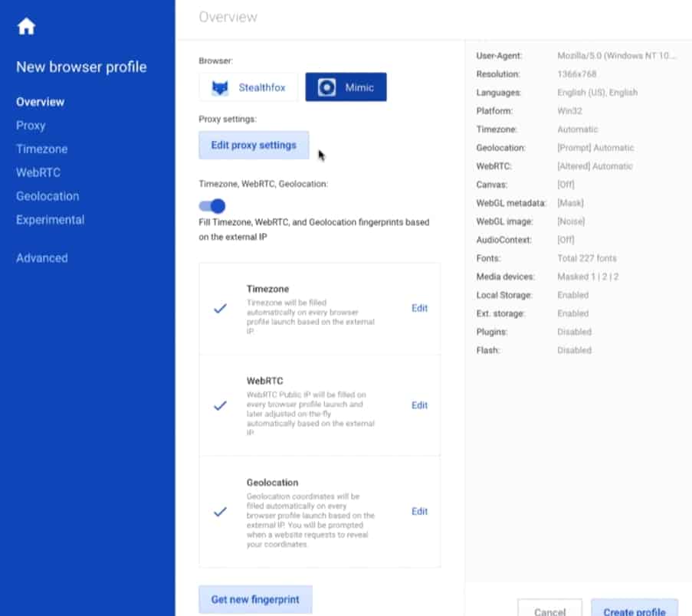Click the WebRTC card heading
692x616 pixels.
(265, 381)
